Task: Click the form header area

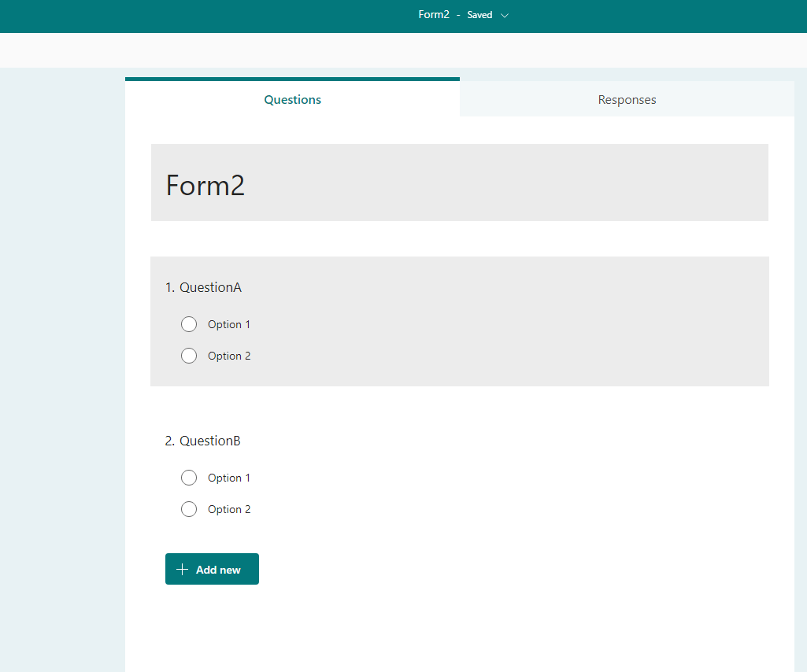Action: [x=460, y=182]
